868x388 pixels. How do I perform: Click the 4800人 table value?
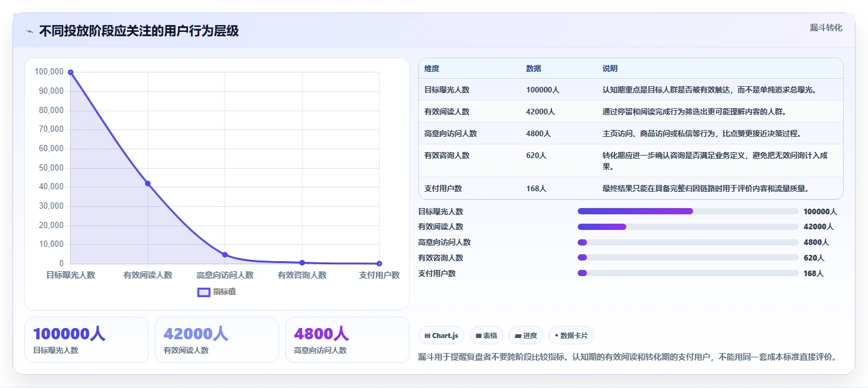(x=539, y=134)
